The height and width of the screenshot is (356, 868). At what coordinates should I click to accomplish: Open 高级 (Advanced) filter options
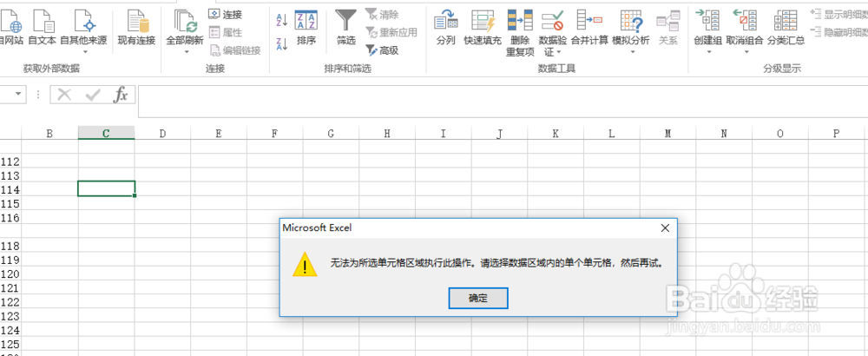coord(382,51)
